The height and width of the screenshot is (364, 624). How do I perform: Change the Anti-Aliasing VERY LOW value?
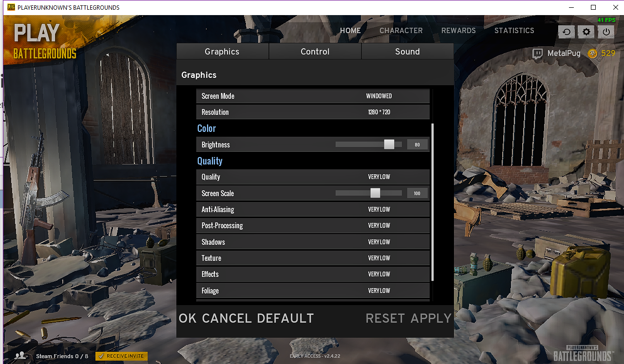point(379,210)
